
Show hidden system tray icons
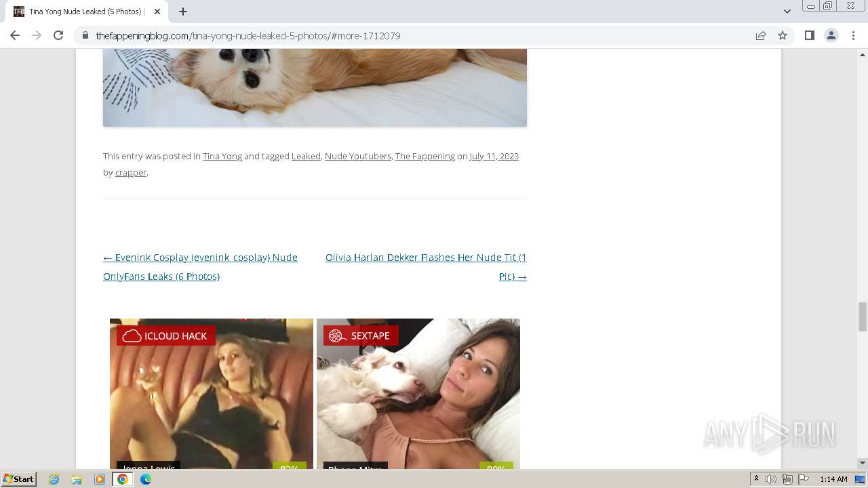click(x=756, y=479)
